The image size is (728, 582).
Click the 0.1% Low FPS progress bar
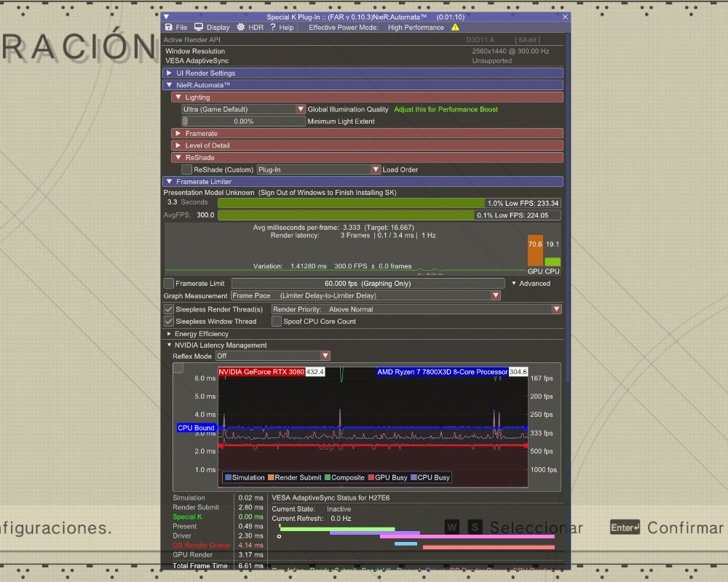389,215
